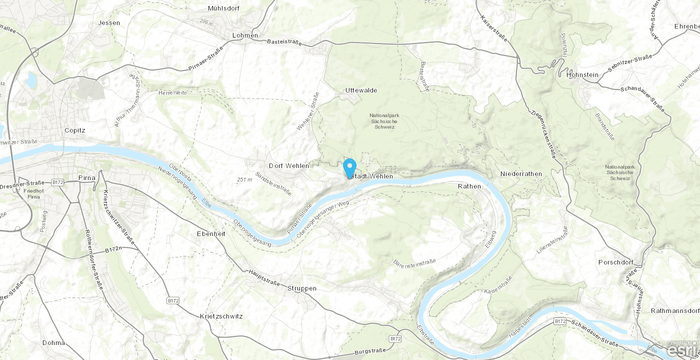This screenshot has height=360, width=700.
Task: Select the B172n road shield
Action: coord(111,251)
